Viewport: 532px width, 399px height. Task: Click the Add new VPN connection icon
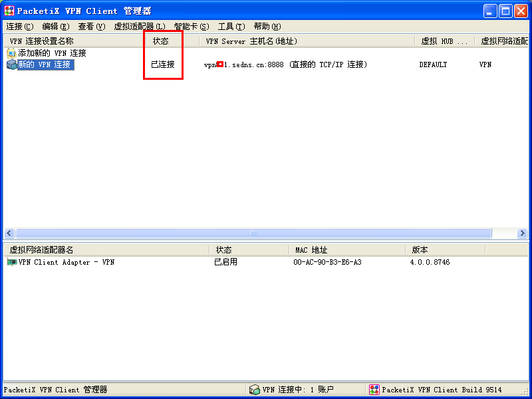click(11, 53)
